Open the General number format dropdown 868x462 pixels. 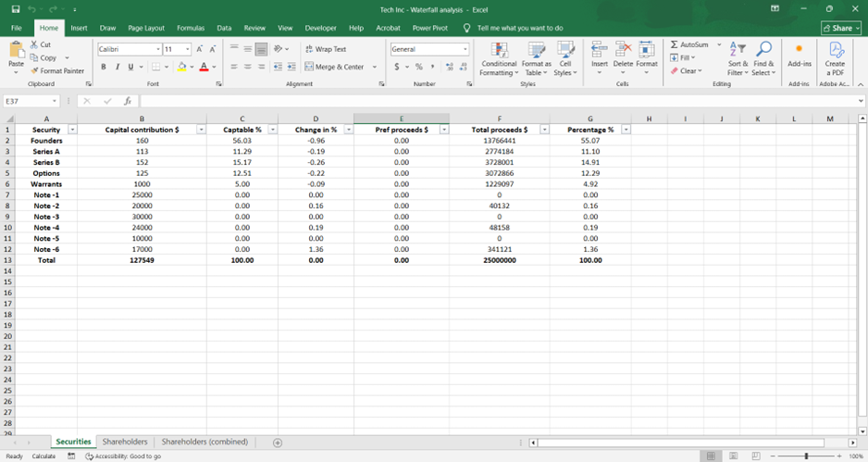tap(465, 49)
